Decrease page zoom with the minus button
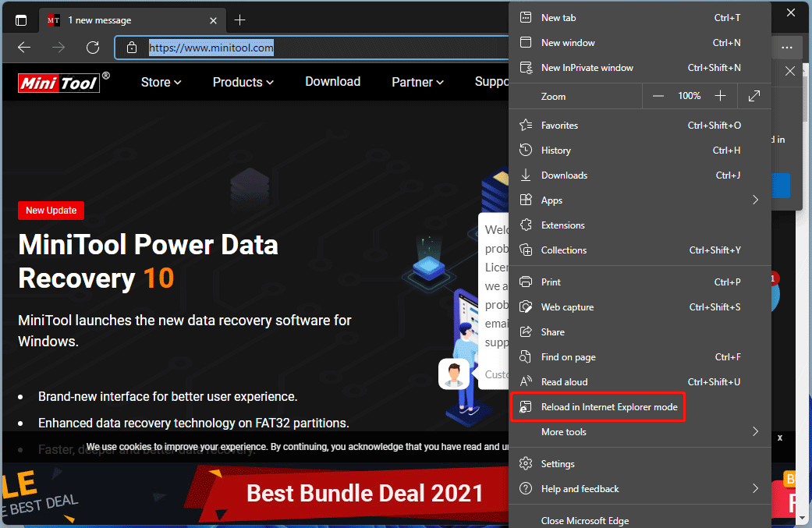Image resolution: width=812 pixels, height=528 pixels. click(x=658, y=95)
